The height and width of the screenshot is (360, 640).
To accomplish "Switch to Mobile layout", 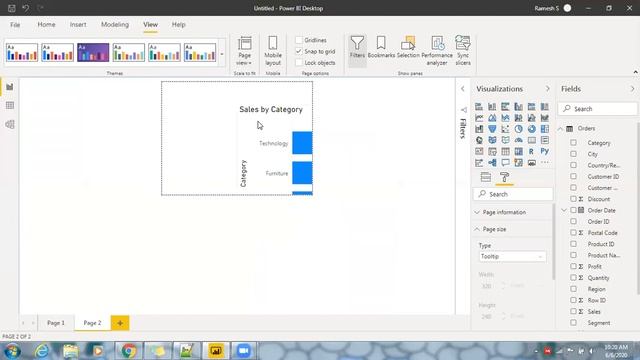I will 273,51.
